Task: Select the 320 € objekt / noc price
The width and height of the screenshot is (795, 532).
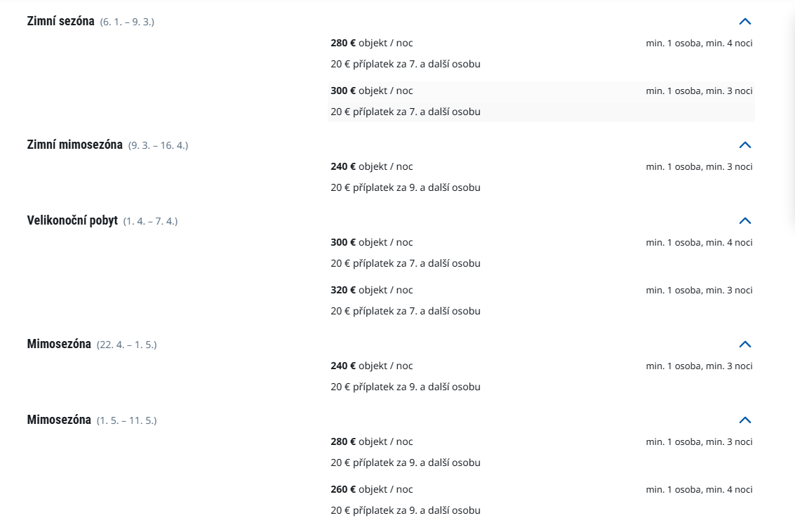Action: pyautogui.click(x=343, y=290)
